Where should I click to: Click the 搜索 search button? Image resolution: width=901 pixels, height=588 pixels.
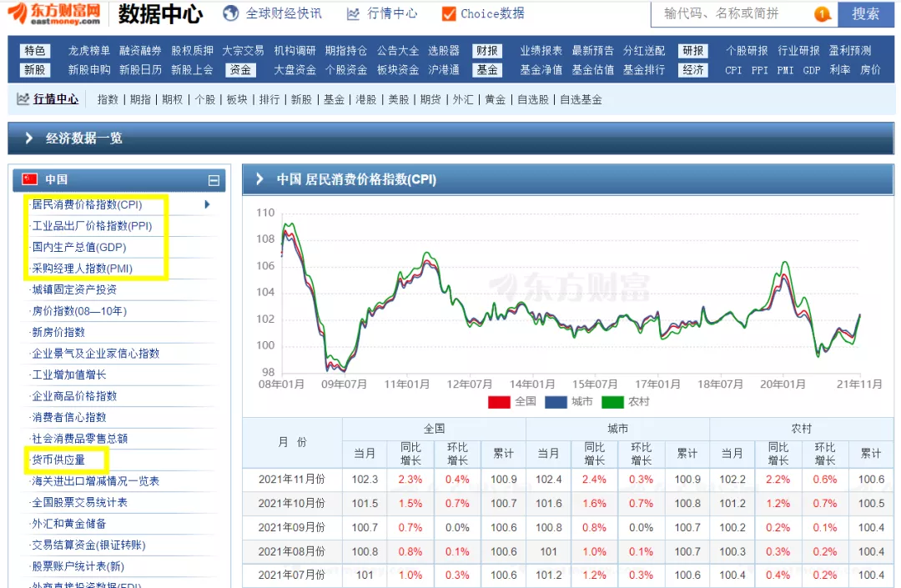click(866, 14)
